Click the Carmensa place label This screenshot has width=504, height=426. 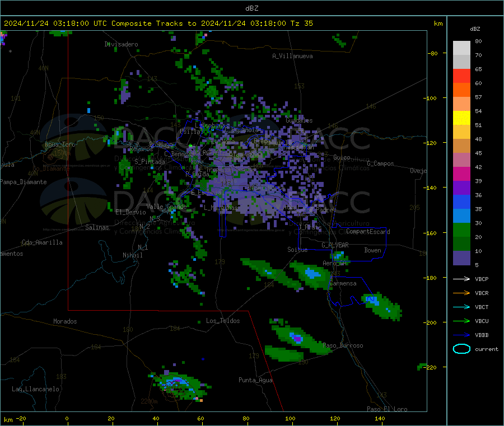point(343,283)
